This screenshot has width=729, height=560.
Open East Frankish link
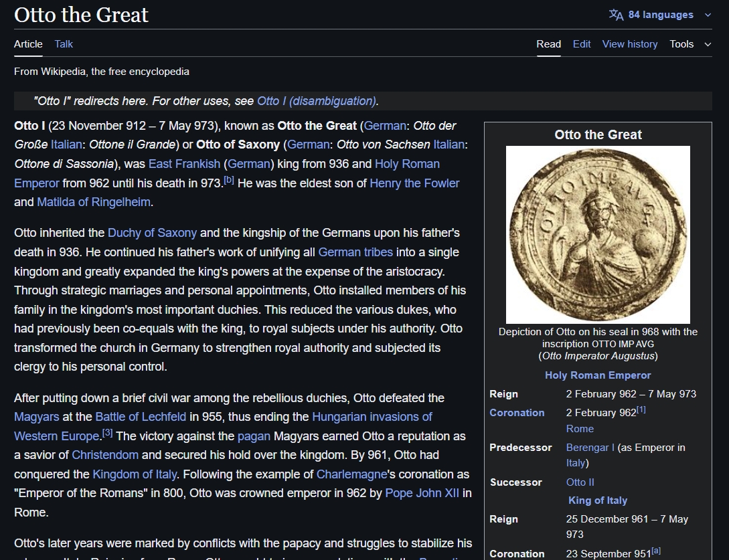pyautogui.click(x=184, y=164)
